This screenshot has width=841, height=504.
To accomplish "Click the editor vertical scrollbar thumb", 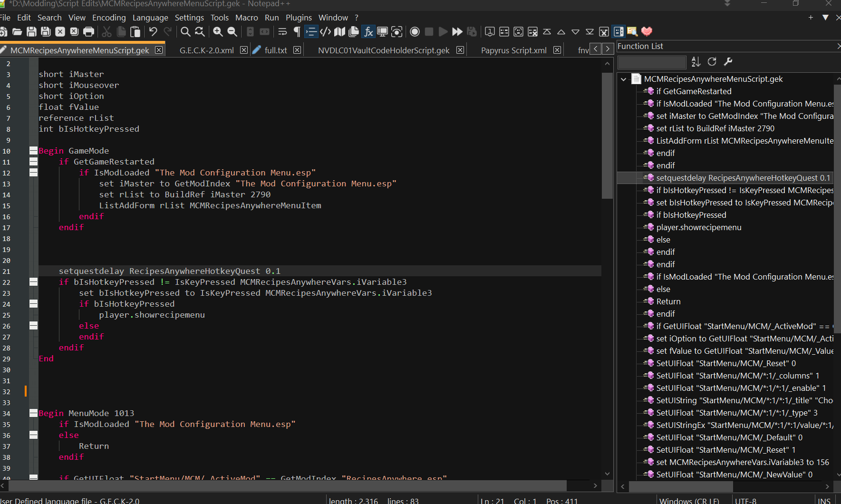I will tap(607, 136).
